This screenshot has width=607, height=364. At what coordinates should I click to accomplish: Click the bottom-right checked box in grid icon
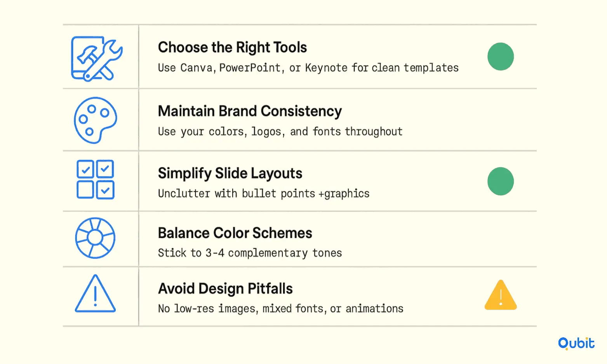coord(105,190)
